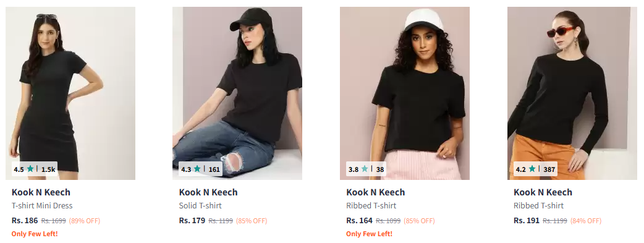Open the Solid T-shirt product image
The width and height of the screenshot is (644, 243).
(x=237, y=93)
